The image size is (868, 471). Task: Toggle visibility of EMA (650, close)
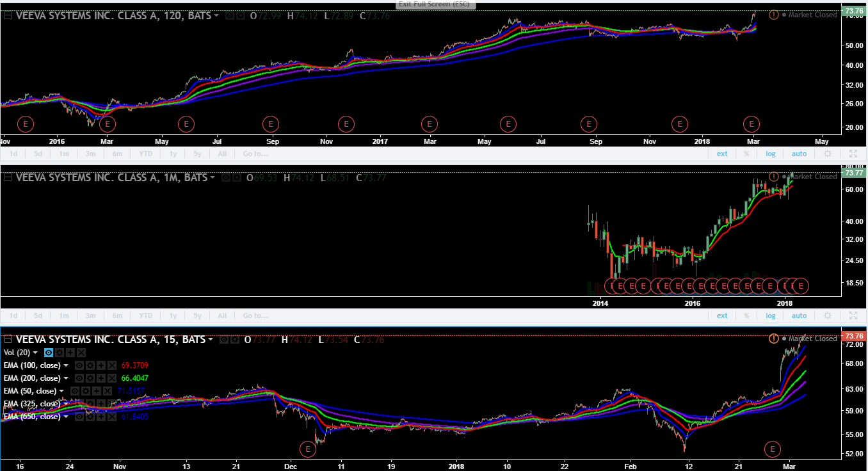coord(79,417)
